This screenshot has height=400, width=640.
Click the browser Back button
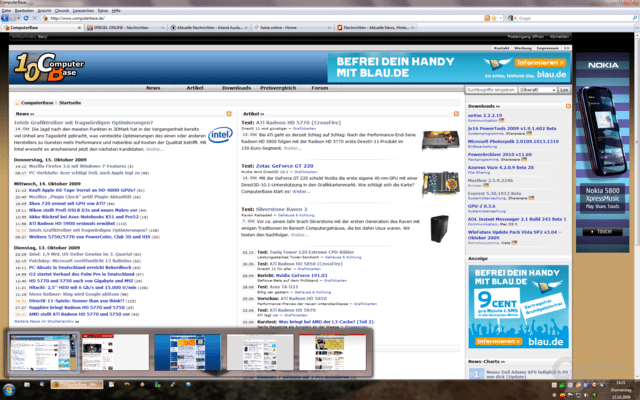coord(5,18)
